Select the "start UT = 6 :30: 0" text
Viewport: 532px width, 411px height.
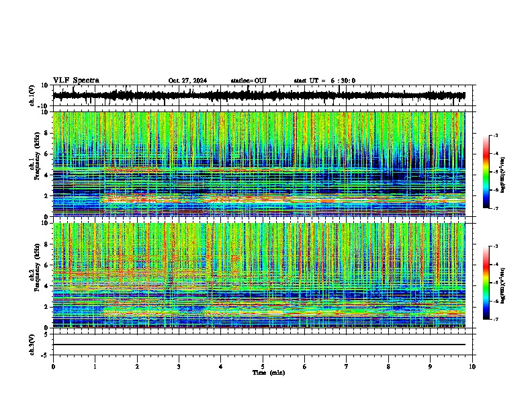click(x=324, y=81)
